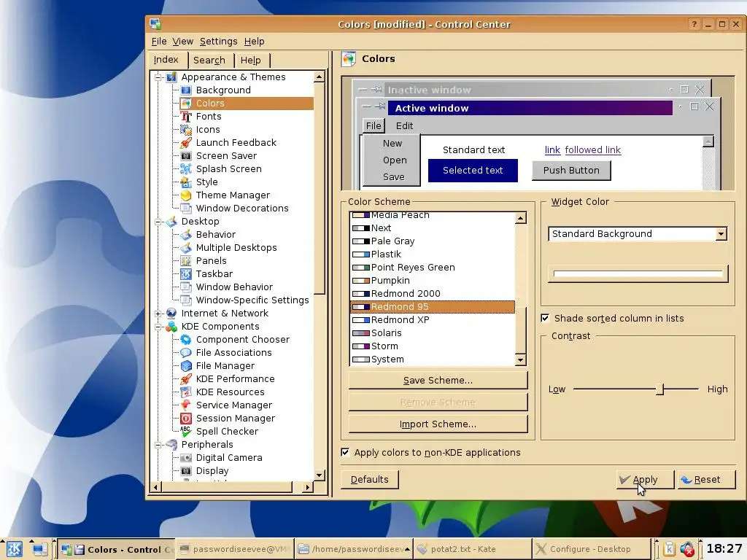Click the Window Decorations icon
This screenshot has width=747, height=560.
pyautogui.click(x=186, y=208)
